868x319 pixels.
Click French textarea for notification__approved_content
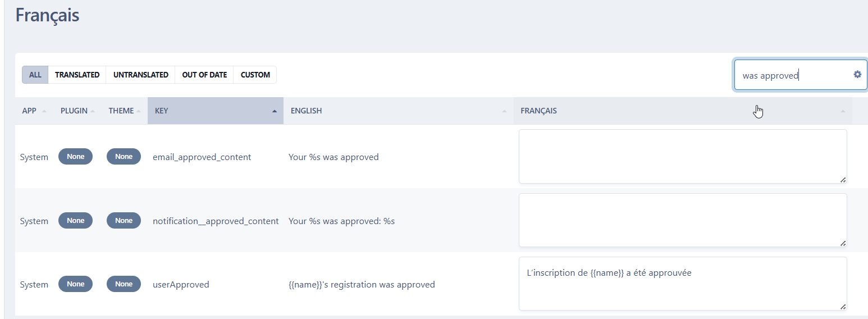682,220
